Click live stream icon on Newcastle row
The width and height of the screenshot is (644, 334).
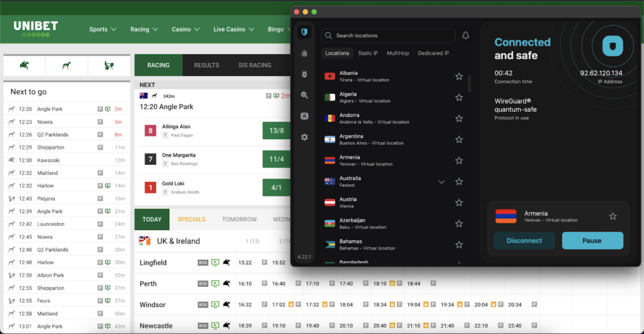(215, 326)
